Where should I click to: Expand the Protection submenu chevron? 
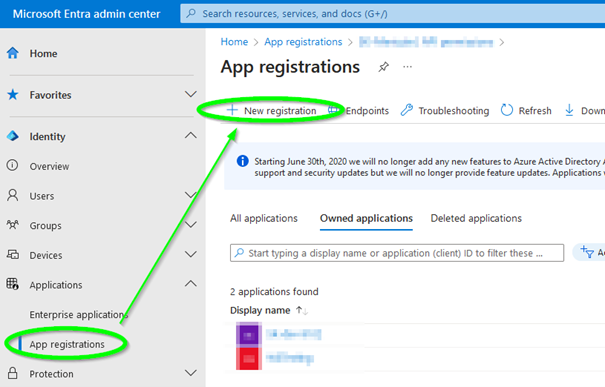pyautogui.click(x=191, y=373)
